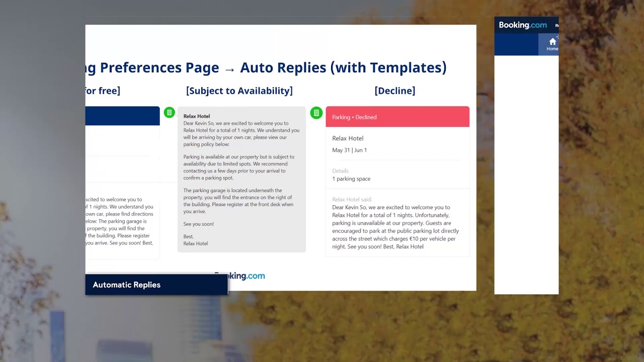Select the '[Subject to Availability]' heading
Image resolution: width=644 pixels, height=362 pixels.
pos(239,90)
